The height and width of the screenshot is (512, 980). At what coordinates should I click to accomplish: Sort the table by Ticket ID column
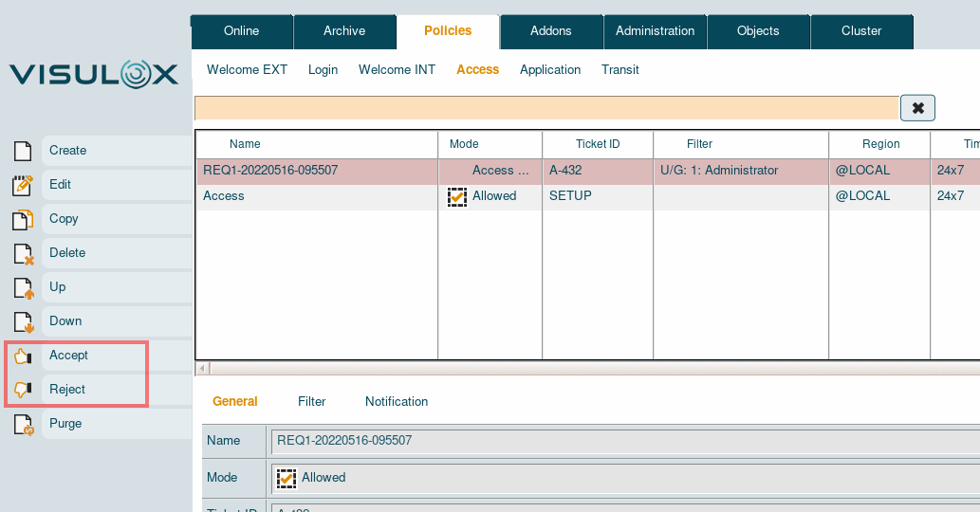coord(598,144)
